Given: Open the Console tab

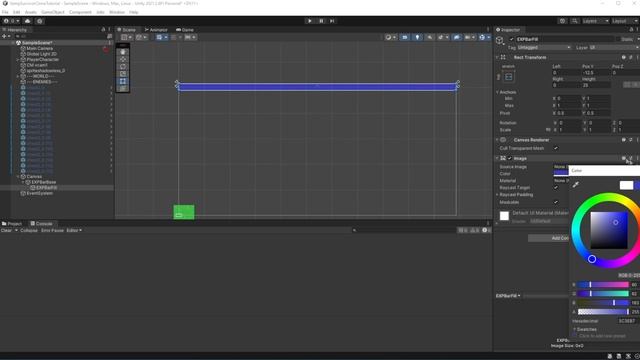Looking at the screenshot, I should (41, 224).
